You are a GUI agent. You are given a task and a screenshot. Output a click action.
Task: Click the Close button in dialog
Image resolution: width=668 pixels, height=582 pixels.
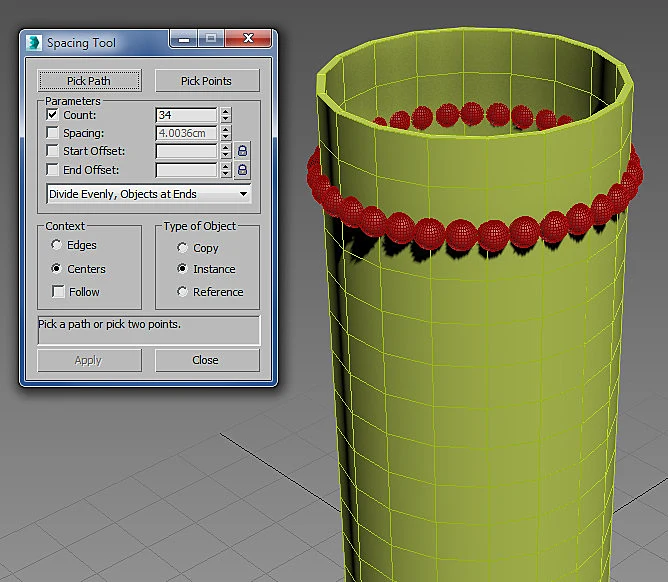(207, 360)
